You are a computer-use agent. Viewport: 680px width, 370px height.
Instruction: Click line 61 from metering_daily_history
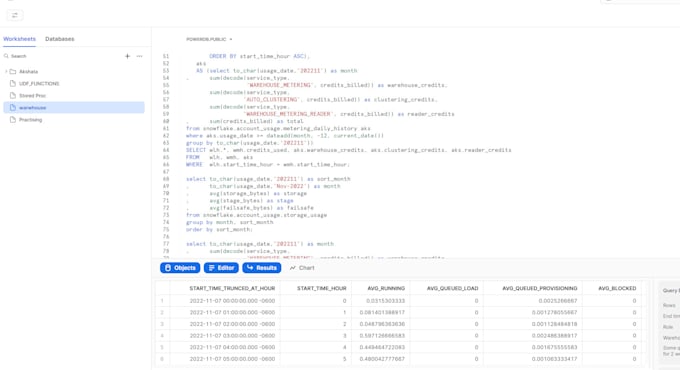(278, 129)
